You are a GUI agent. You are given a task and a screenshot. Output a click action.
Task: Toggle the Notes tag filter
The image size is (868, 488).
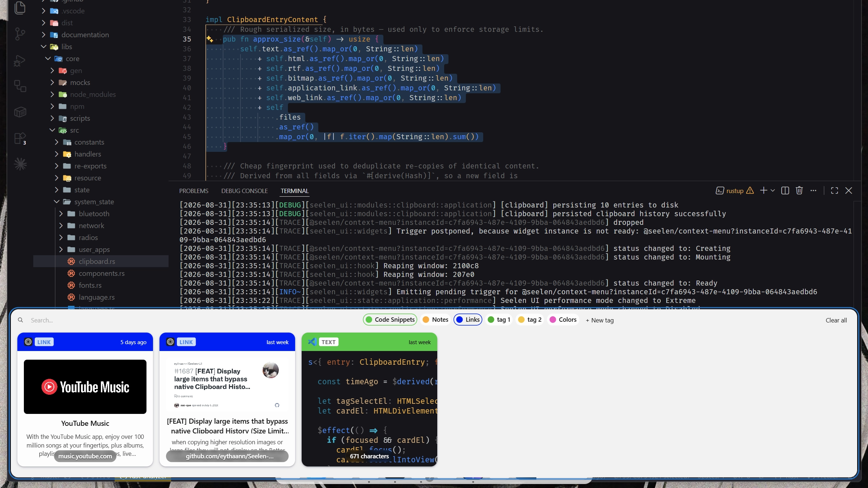click(435, 320)
